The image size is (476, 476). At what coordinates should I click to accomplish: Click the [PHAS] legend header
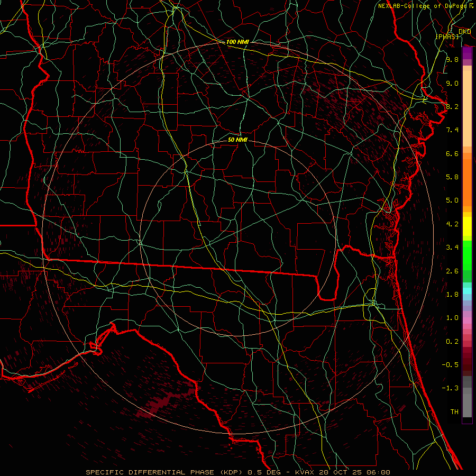pyautogui.click(x=447, y=36)
